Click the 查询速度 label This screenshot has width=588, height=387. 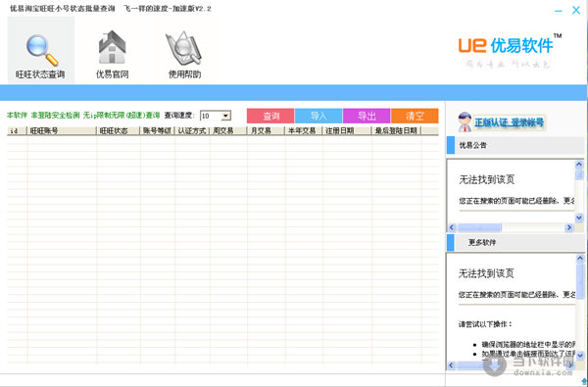[179, 116]
